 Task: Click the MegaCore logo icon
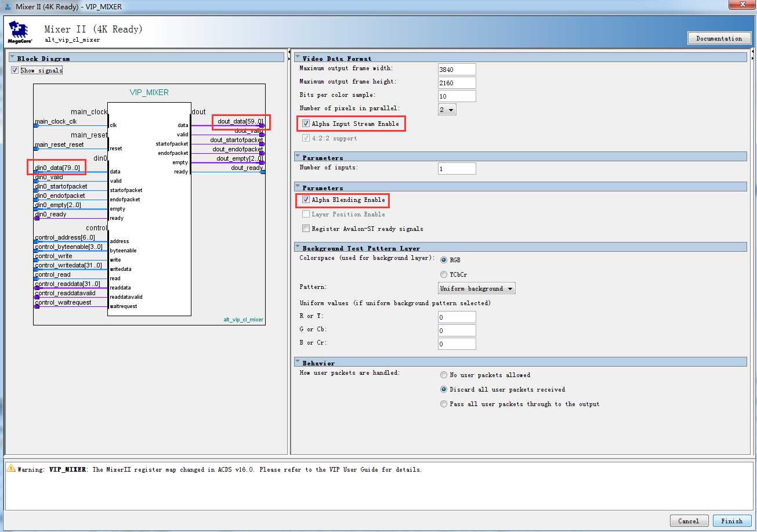(x=20, y=33)
